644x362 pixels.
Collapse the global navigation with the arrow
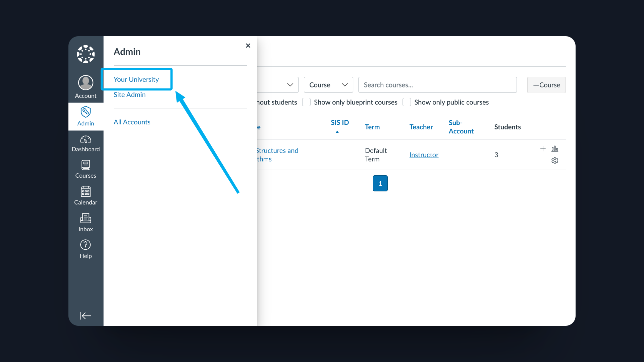(86, 315)
